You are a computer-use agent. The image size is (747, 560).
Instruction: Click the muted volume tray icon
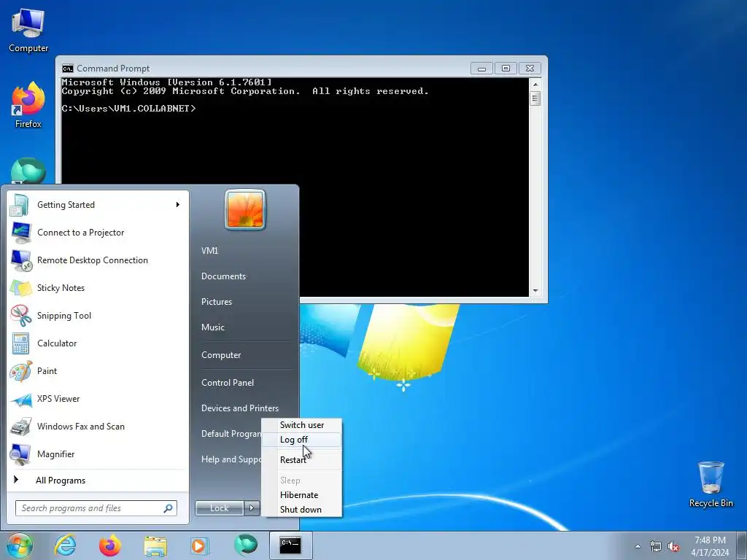click(673, 547)
